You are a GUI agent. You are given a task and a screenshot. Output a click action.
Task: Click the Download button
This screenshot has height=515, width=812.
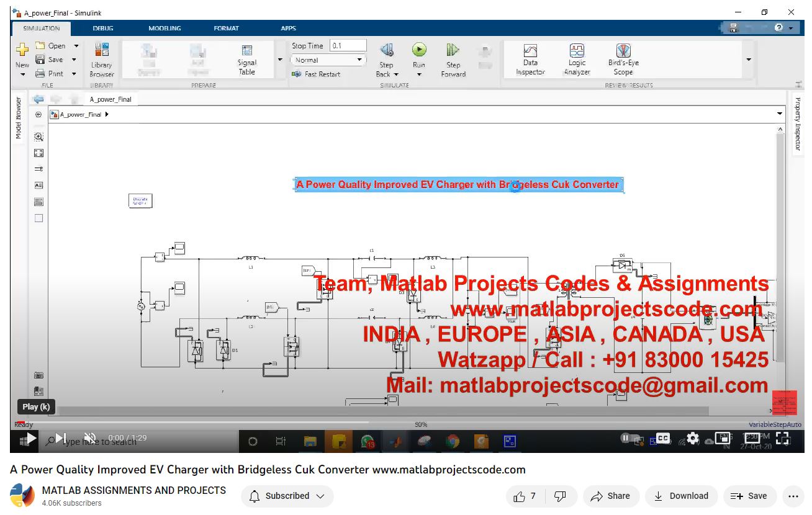(x=682, y=496)
